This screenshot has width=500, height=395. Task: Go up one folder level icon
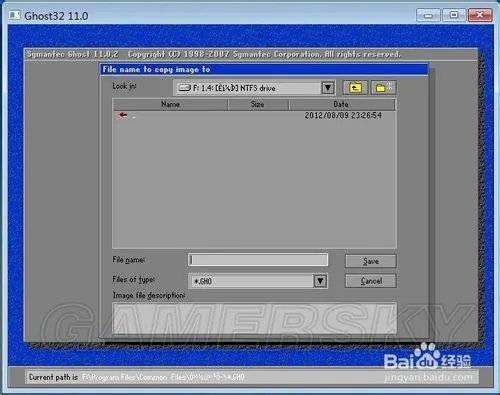(355, 88)
